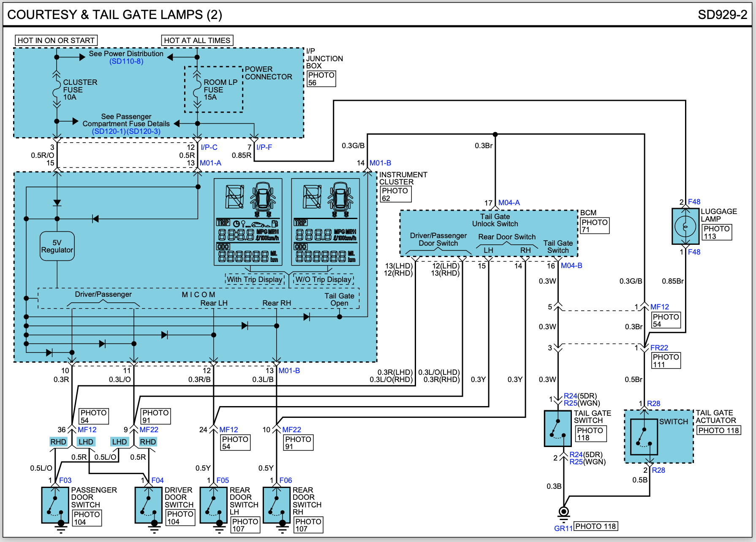
Task: Click the F48 label at luggage lamp pin 2
Action: tap(694, 202)
